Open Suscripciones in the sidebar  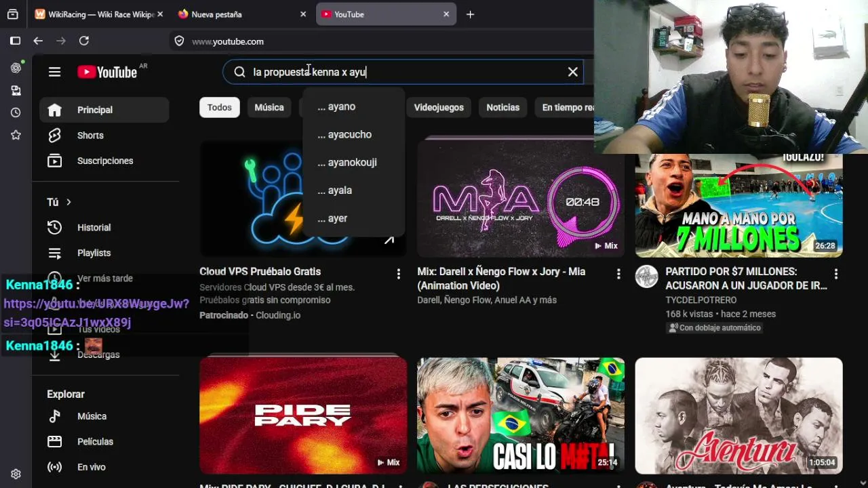(104, 161)
